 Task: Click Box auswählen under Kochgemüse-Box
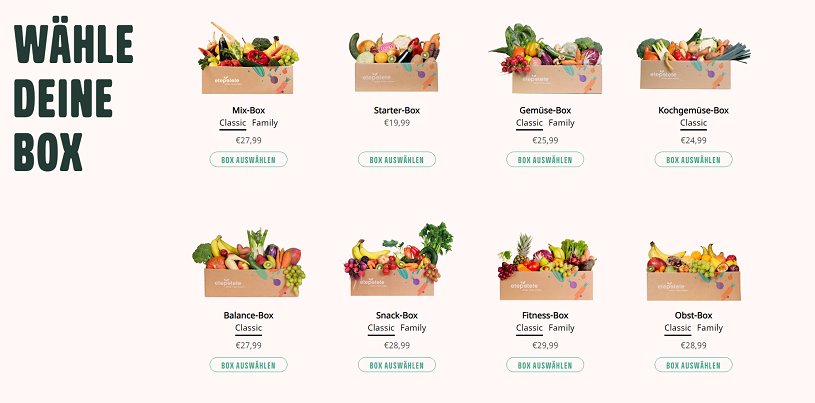(693, 159)
